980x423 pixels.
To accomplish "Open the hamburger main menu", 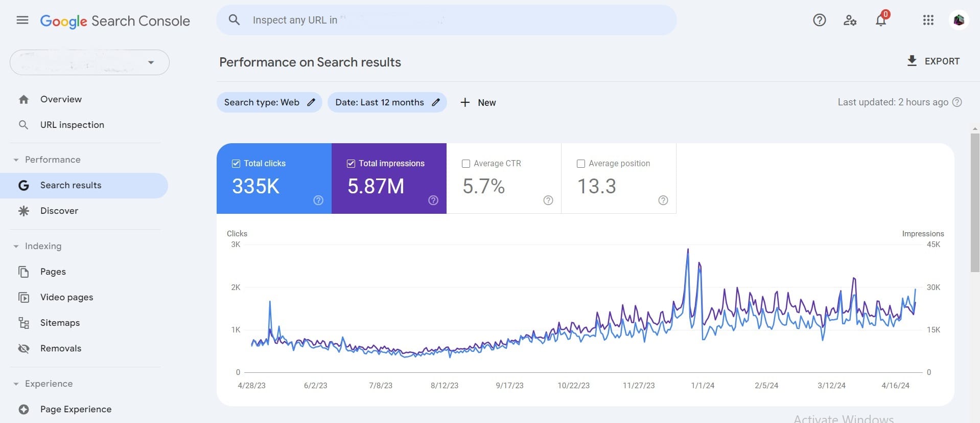I will point(22,20).
